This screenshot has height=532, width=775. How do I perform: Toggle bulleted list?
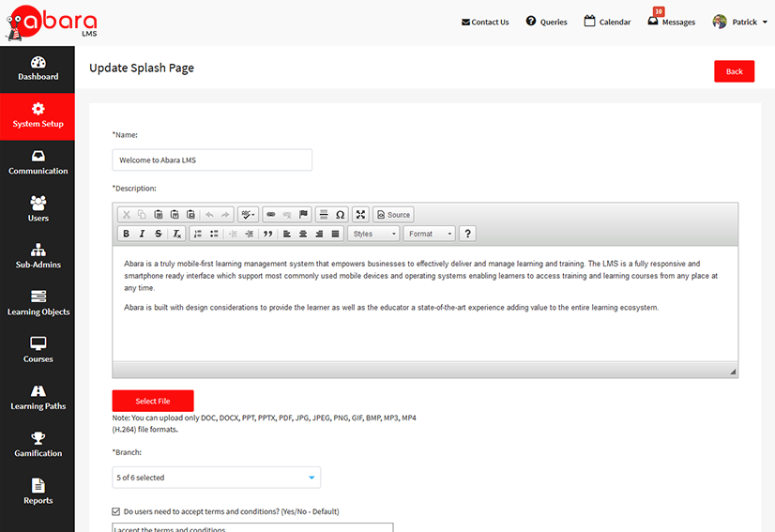coord(214,234)
